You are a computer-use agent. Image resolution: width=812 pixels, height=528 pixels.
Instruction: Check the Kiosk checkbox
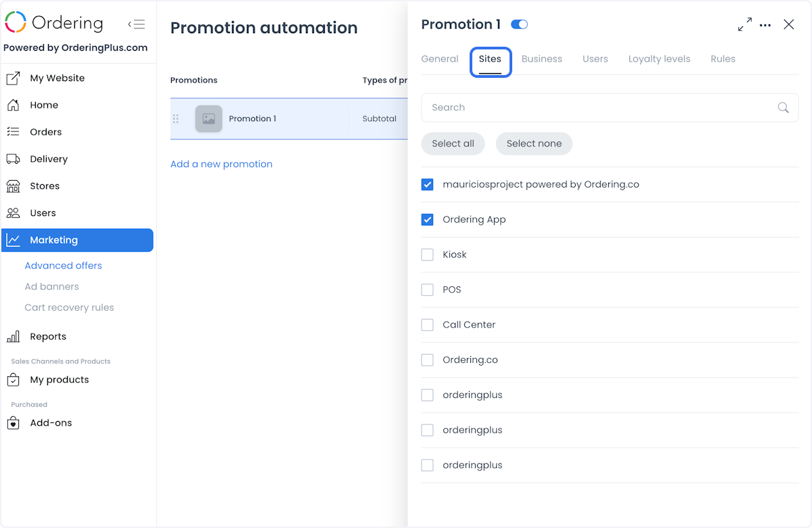(x=428, y=255)
